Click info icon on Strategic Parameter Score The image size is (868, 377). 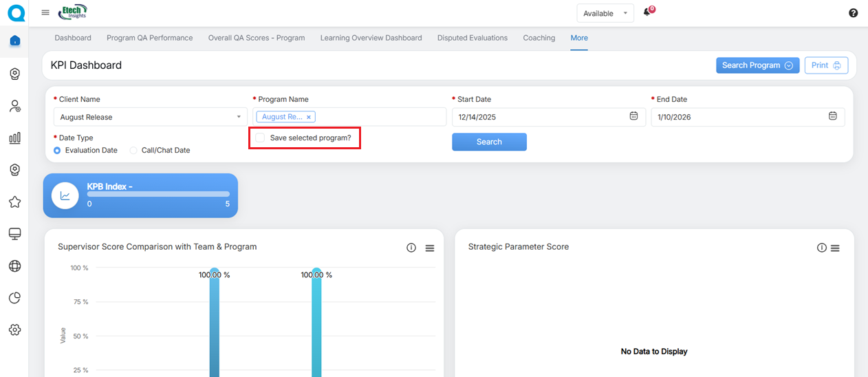(821, 248)
